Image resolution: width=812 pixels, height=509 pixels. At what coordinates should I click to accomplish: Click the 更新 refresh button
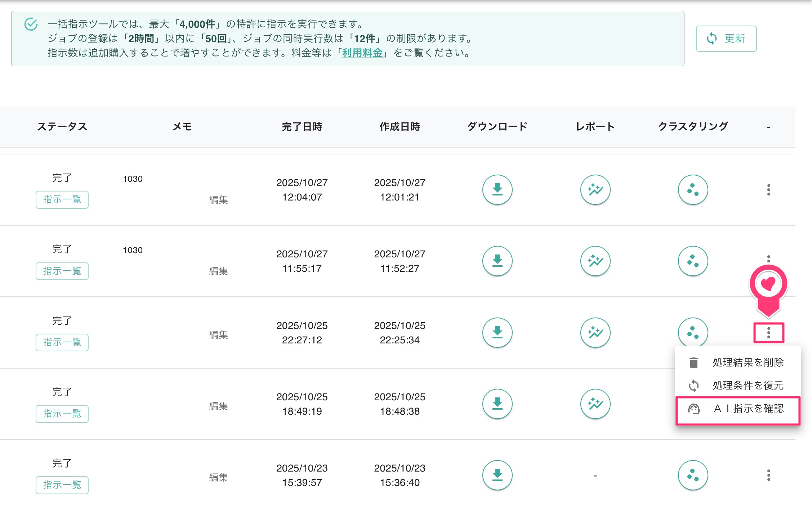click(x=726, y=39)
